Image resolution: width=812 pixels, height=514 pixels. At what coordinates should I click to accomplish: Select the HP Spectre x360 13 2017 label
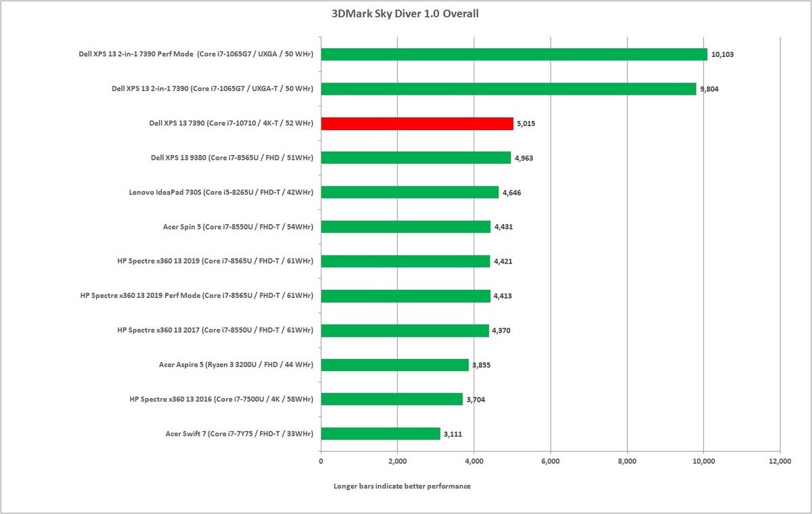(x=215, y=330)
